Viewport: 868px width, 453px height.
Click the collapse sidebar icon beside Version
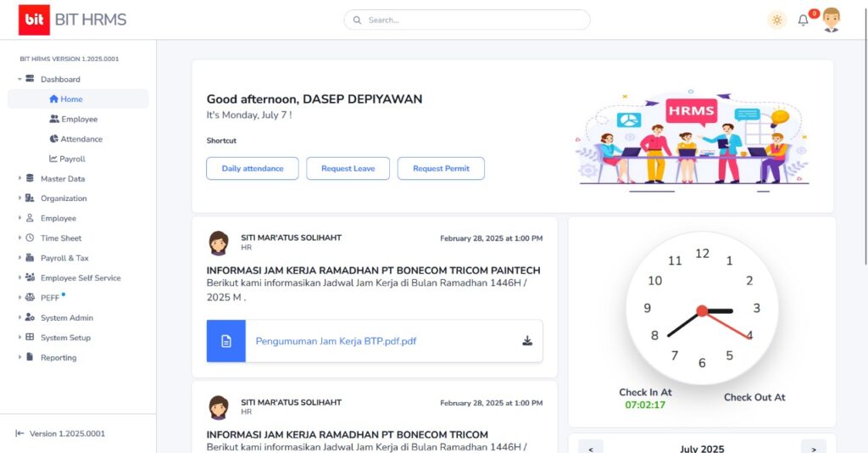click(x=19, y=433)
